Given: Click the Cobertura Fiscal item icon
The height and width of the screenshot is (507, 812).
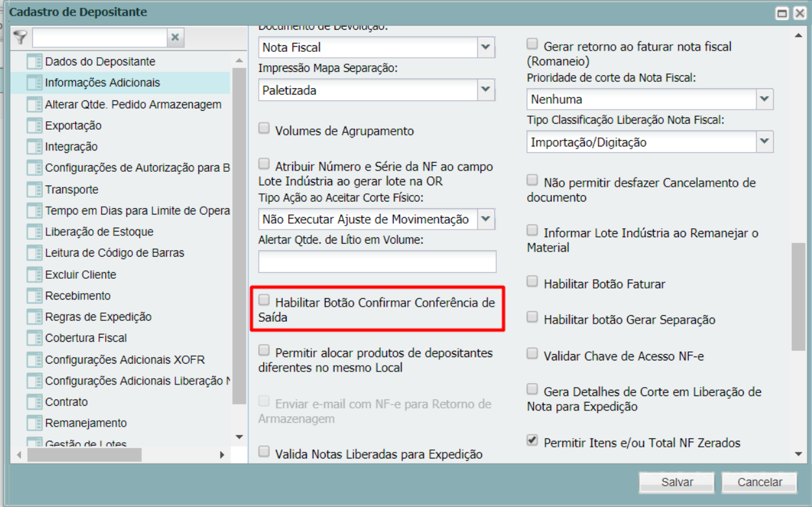Looking at the screenshot, I should (x=34, y=338).
